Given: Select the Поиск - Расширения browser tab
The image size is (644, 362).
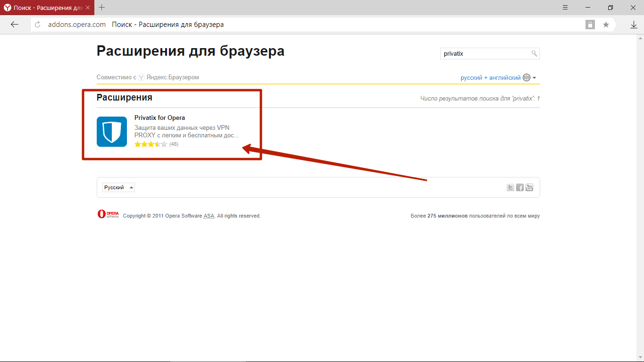Looking at the screenshot, I should click(47, 8).
